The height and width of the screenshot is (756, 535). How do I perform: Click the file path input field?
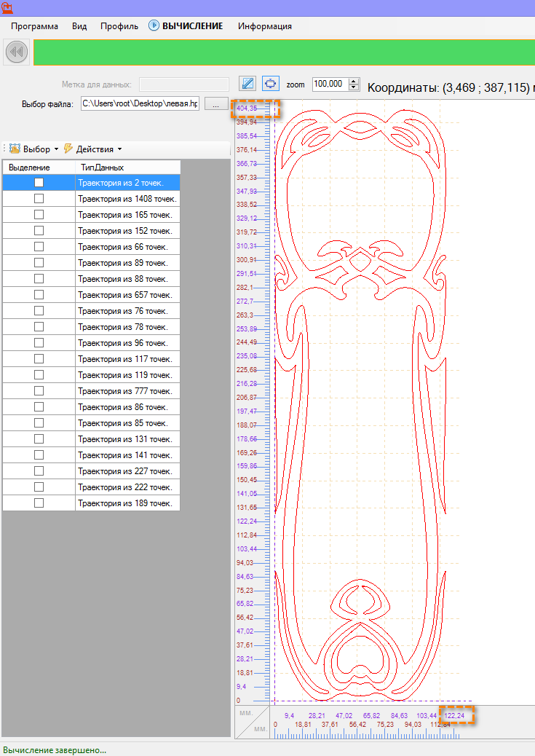(140, 103)
